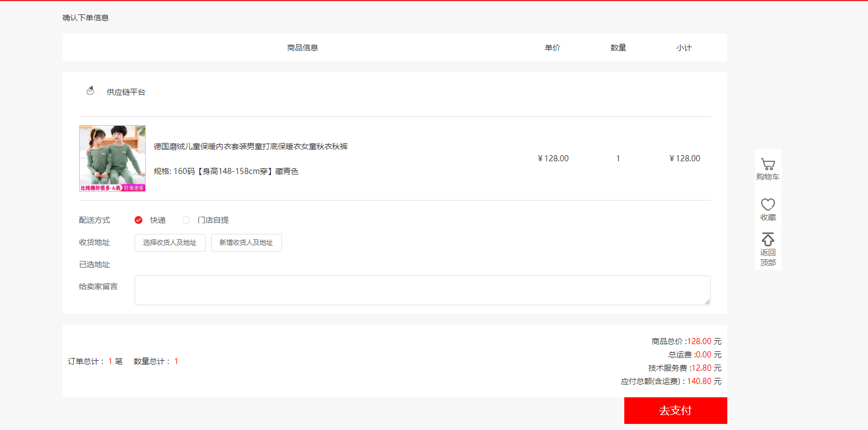Click the 选择收货人及地址 button
The image size is (868, 430).
click(170, 243)
